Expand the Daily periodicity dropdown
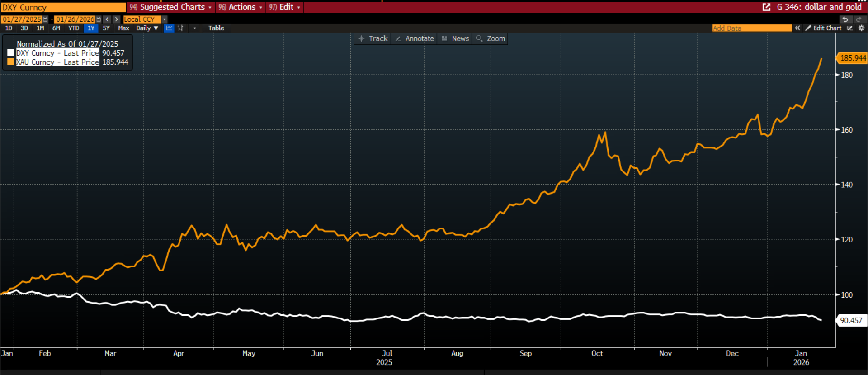868x375 pixels. [x=147, y=28]
